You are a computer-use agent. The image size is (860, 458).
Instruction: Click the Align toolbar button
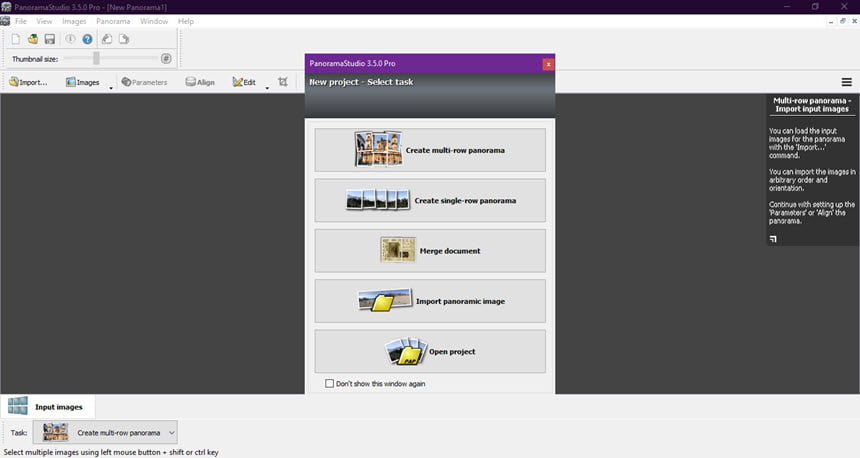tap(200, 82)
